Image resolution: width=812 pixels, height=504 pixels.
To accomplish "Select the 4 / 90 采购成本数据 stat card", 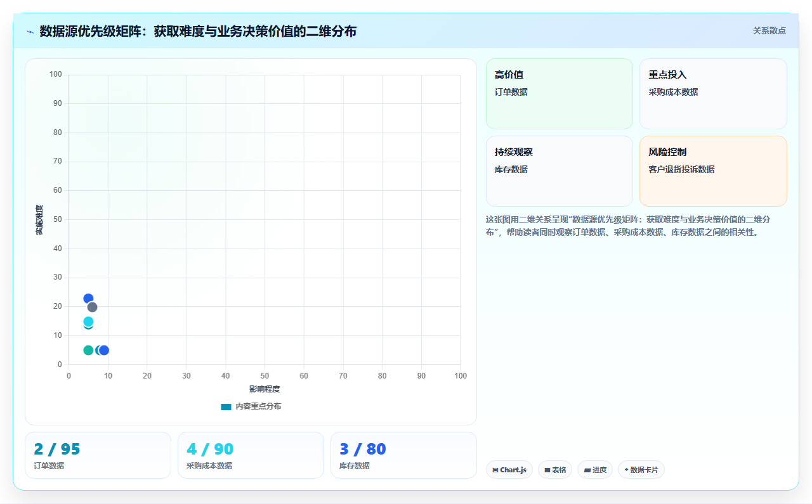I will pos(251,455).
